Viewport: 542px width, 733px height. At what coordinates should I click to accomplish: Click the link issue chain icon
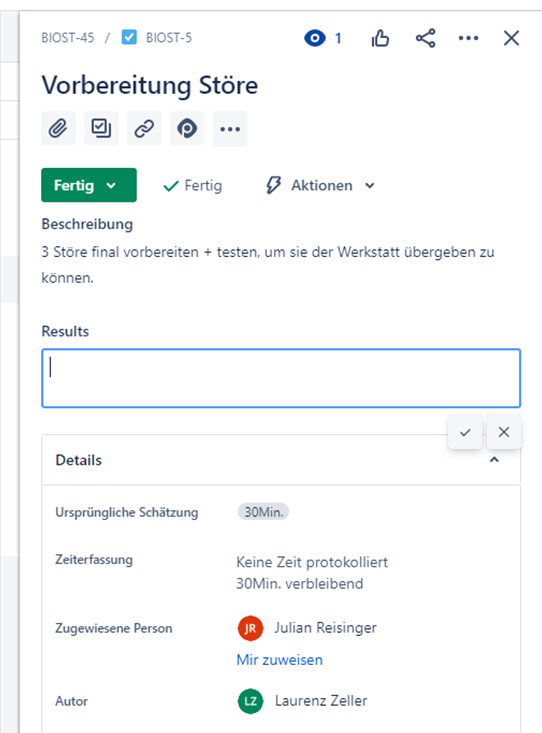tap(144, 128)
